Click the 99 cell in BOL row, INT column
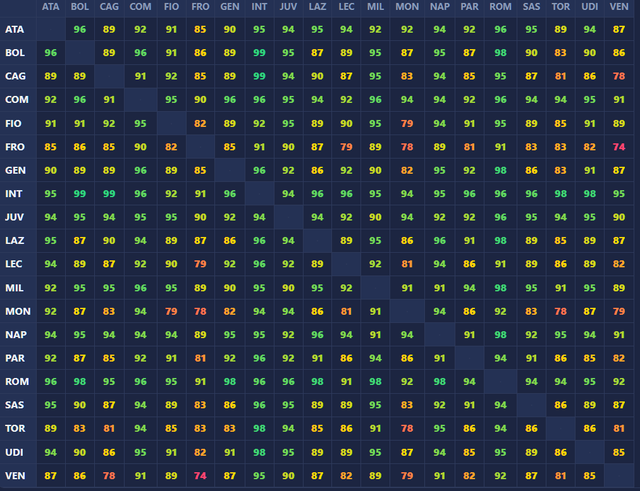Image resolution: width=640 pixels, height=491 pixels. (259, 53)
